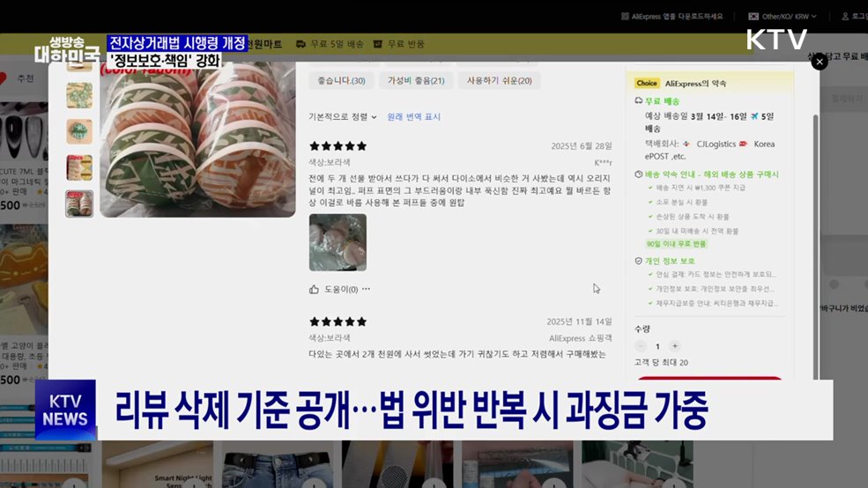Click the CJLogistics carrier name

tap(716, 144)
